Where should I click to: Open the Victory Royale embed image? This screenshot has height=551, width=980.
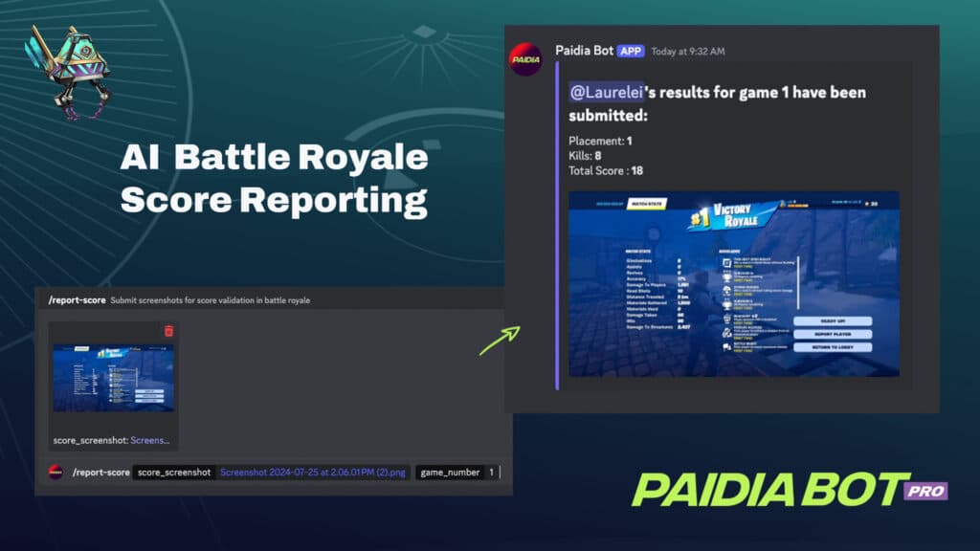click(x=733, y=284)
